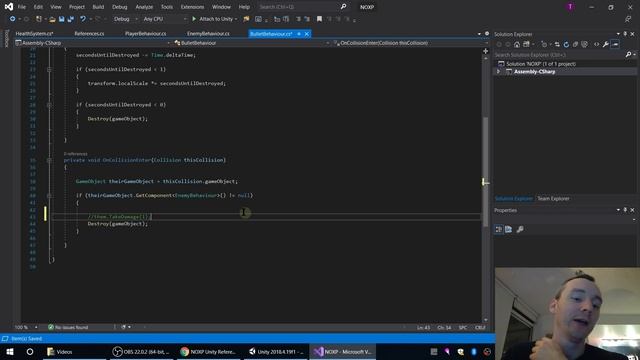Click the Search Solution Explorer field

[559, 55]
